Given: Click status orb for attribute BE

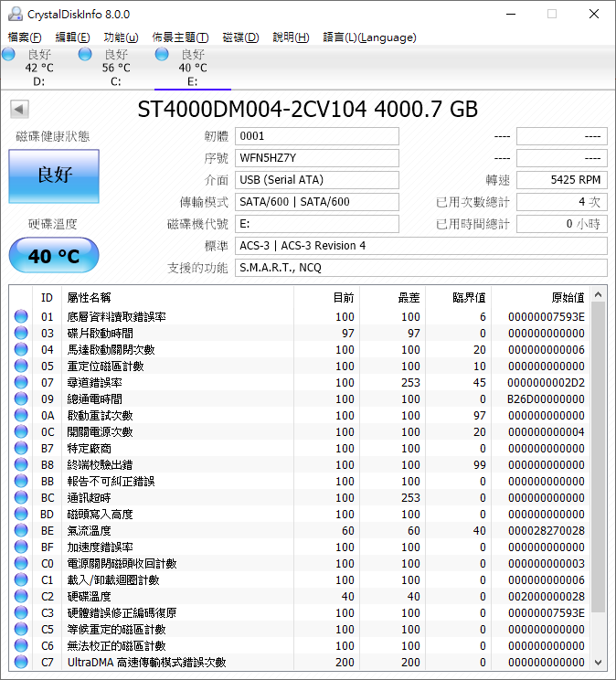Looking at the screenshot, I should click(21, 531).
